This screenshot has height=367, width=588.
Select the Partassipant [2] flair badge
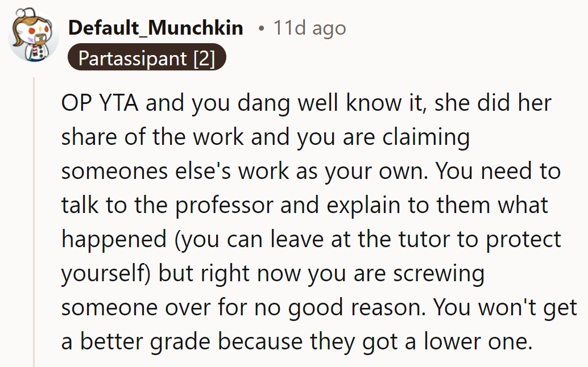pyautogui.click(x=147, y=58)
